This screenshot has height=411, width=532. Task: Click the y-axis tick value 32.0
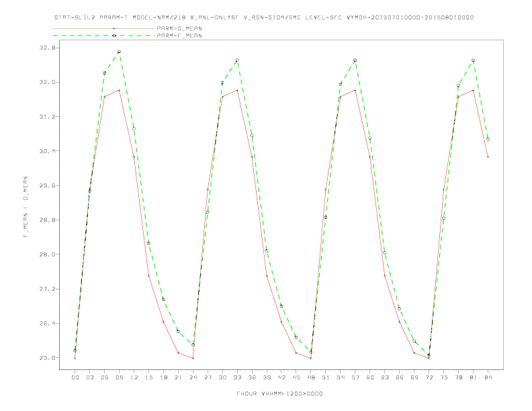click(x=47, y=82)
